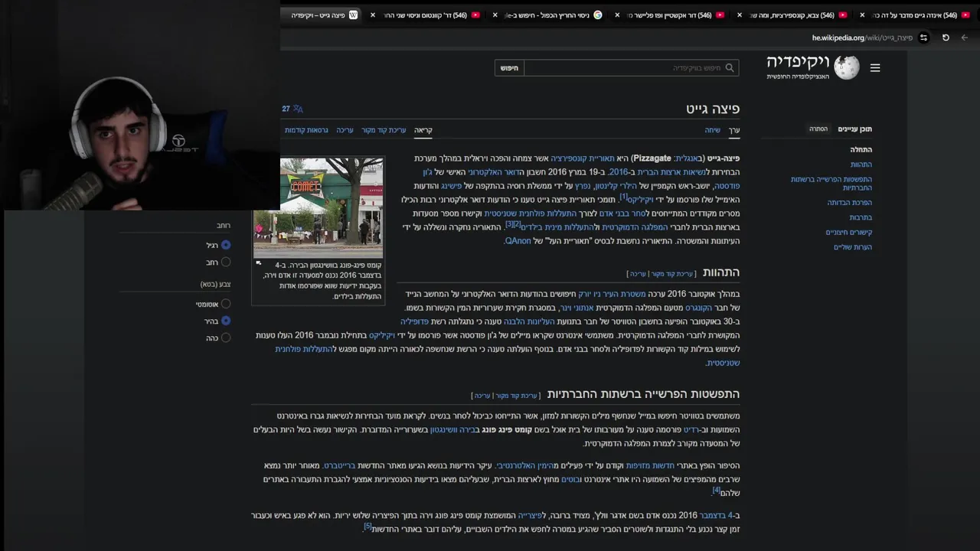Open the שיחה talk tab

(713, 130)
